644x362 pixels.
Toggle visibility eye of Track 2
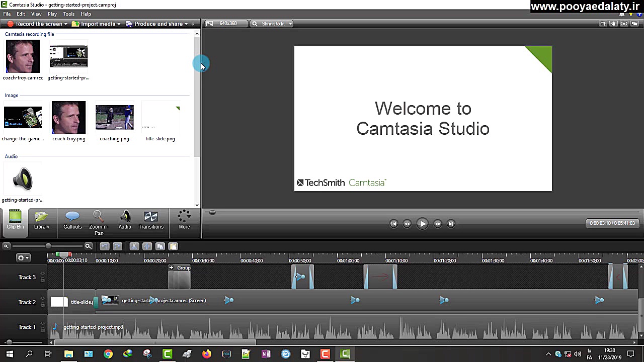(x=43, y=299)
